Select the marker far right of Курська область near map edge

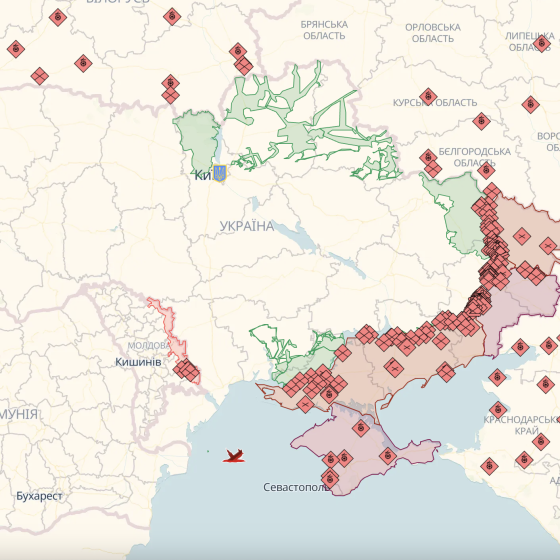pos(530,105)
